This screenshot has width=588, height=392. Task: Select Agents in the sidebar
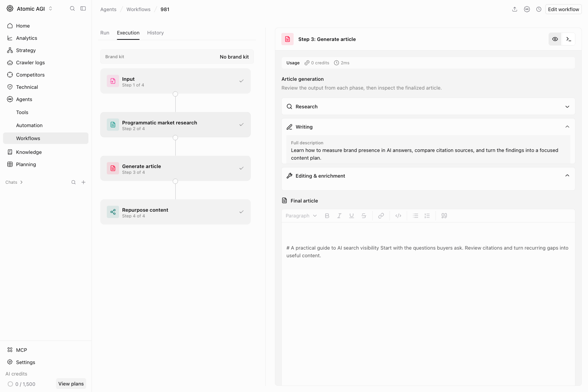pyautogui.click(x=46, y=99)
